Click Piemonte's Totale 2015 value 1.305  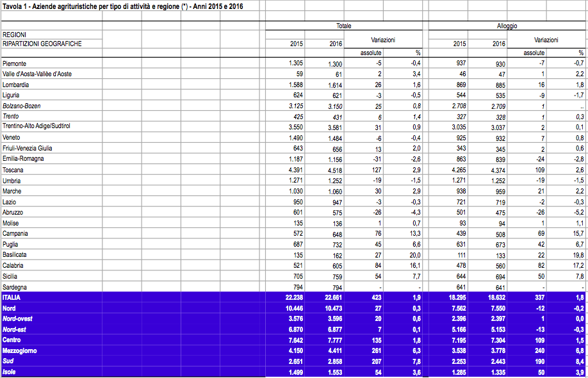coord(296,63)
